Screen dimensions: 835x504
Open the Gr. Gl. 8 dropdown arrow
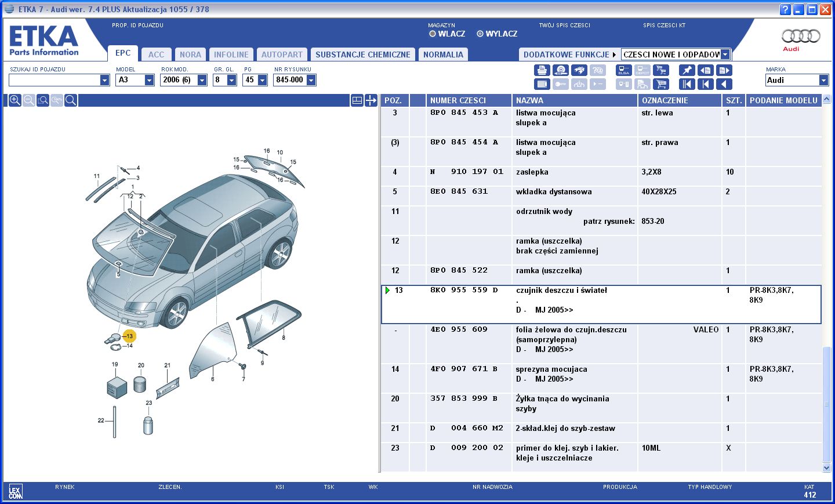[x=231, y=80]
